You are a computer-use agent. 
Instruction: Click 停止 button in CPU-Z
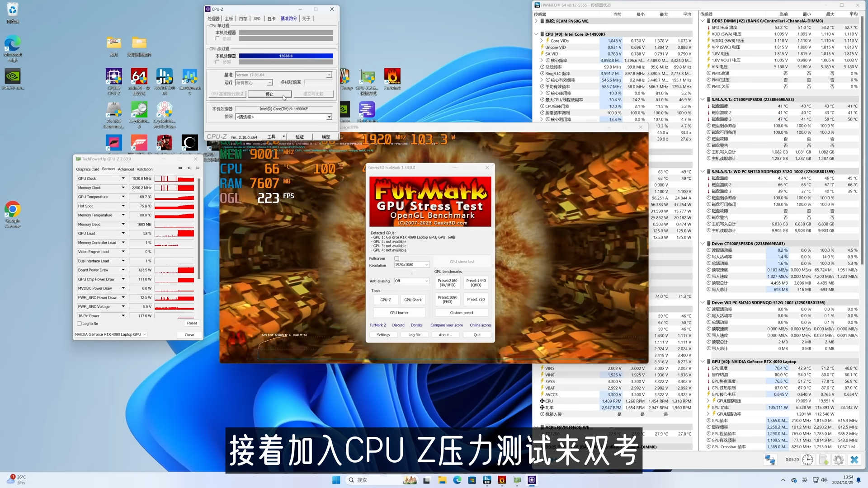[x=269, y=94]
